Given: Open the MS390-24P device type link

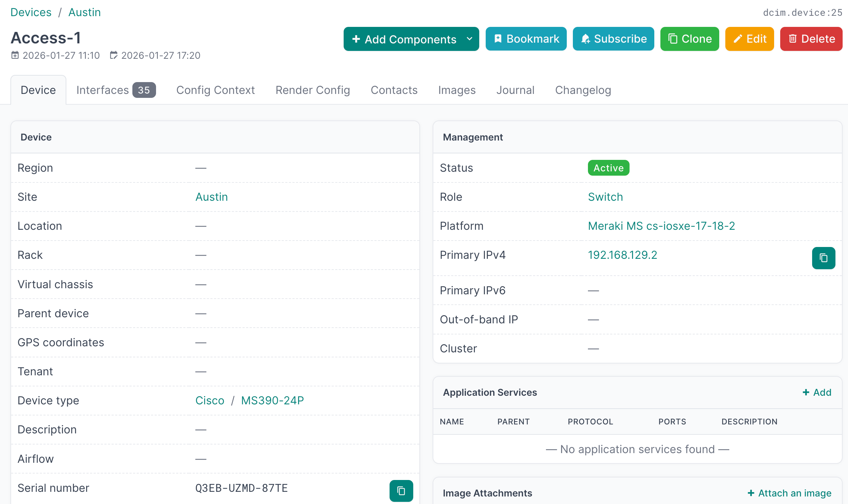Looking at the screenshot, I should point(272,400).
